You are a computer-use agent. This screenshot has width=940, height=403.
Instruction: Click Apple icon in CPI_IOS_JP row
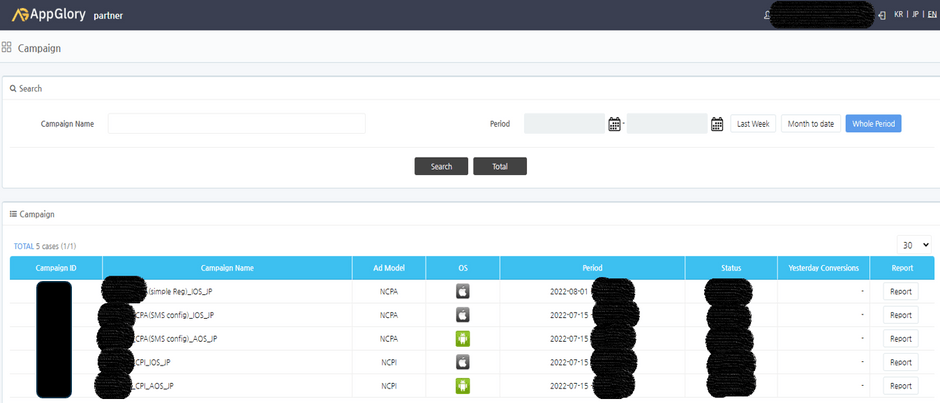(x=463, y=362)
